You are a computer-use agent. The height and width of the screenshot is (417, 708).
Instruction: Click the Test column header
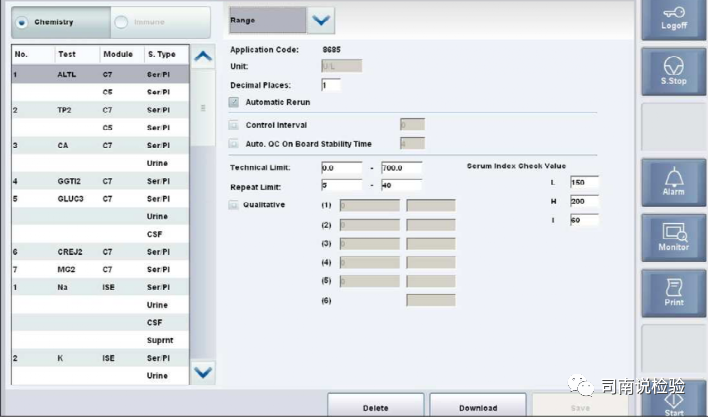77,54
